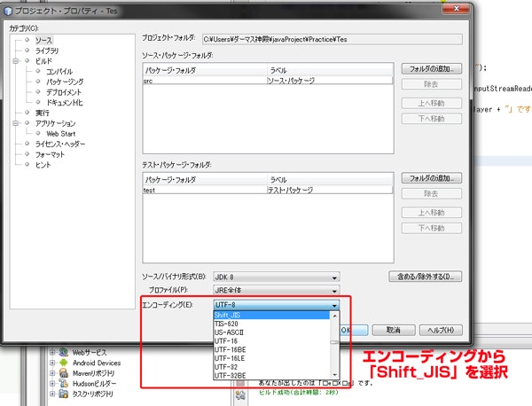Collapse the ビルド tree branch
The height and width of the screenshot is (406, 532).
click(15, 61)
